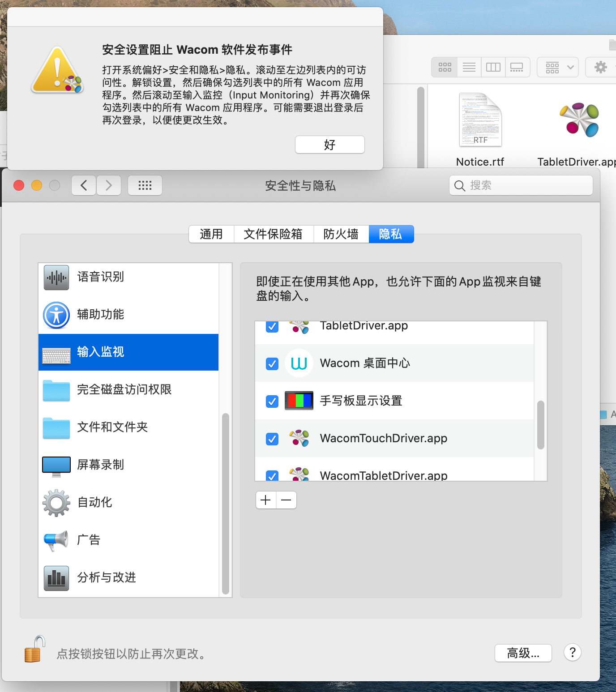Click the advertising megaphone icon
The image size is (616, 692).
click(x=56, y=541)
